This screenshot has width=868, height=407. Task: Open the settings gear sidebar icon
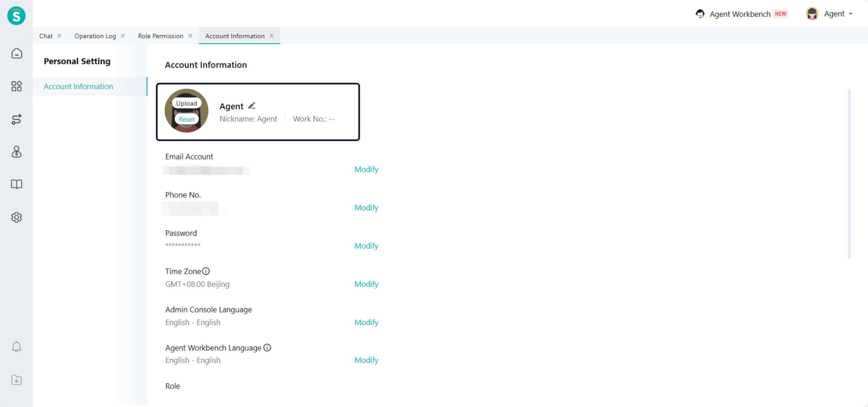point(16,217)
